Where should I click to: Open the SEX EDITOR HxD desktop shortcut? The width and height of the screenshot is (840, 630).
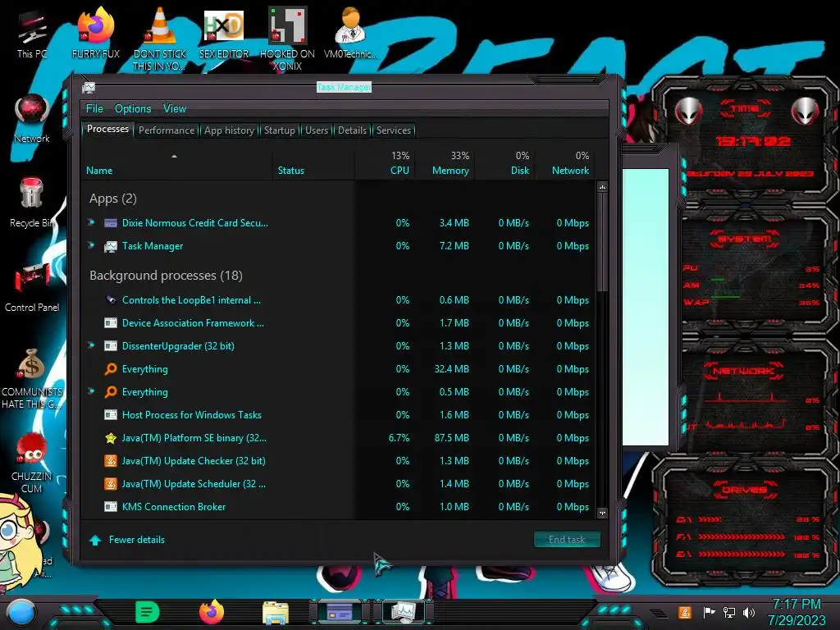224,33
